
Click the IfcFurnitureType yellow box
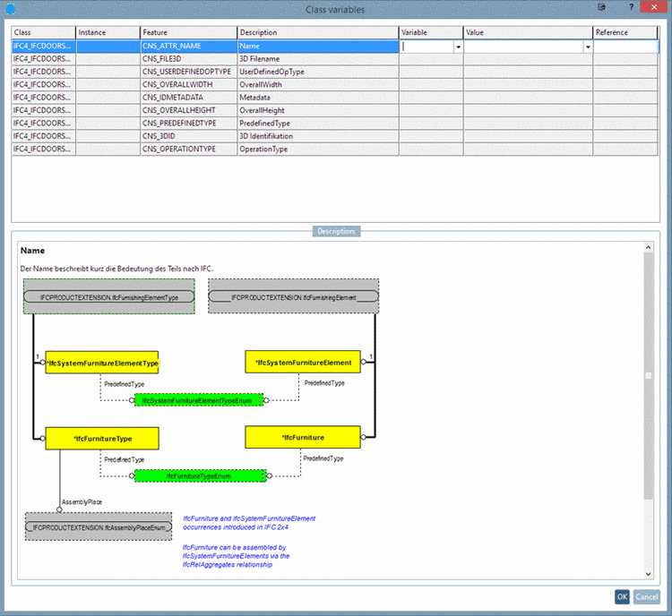point(102,439)
